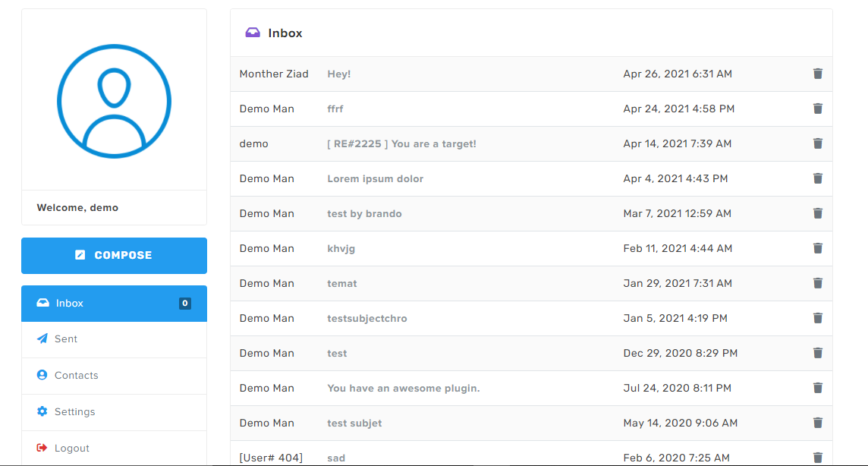This screenshot has height=466, width=868.
Task: Select the 'Welcome, demo' label
Action: coord(78,207)
